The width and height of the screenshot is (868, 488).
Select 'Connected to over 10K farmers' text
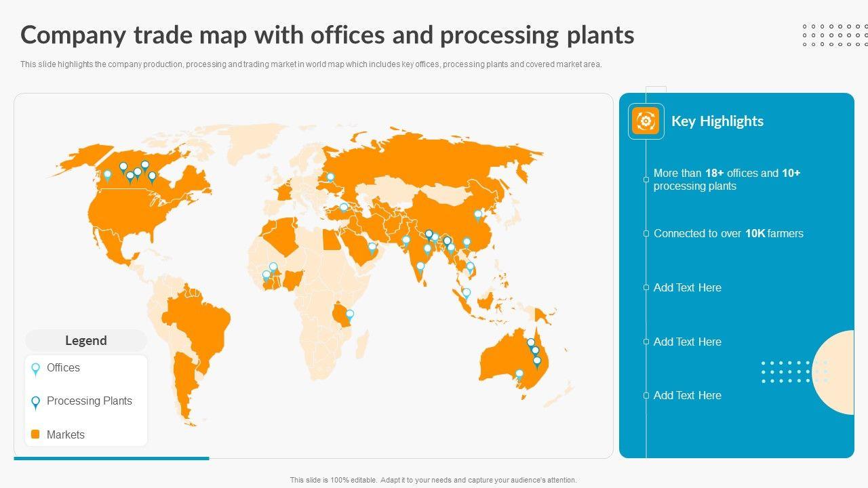click(x=728, y=233)
